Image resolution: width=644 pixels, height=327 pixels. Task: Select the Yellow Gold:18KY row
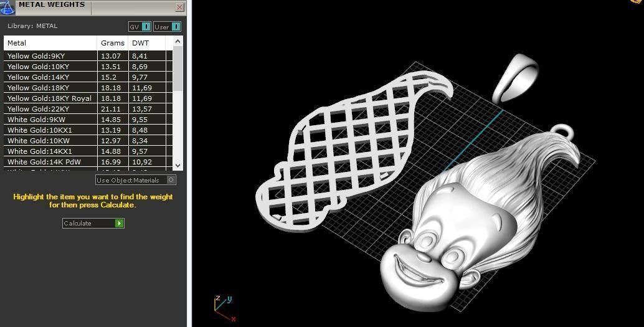[88, 88]
